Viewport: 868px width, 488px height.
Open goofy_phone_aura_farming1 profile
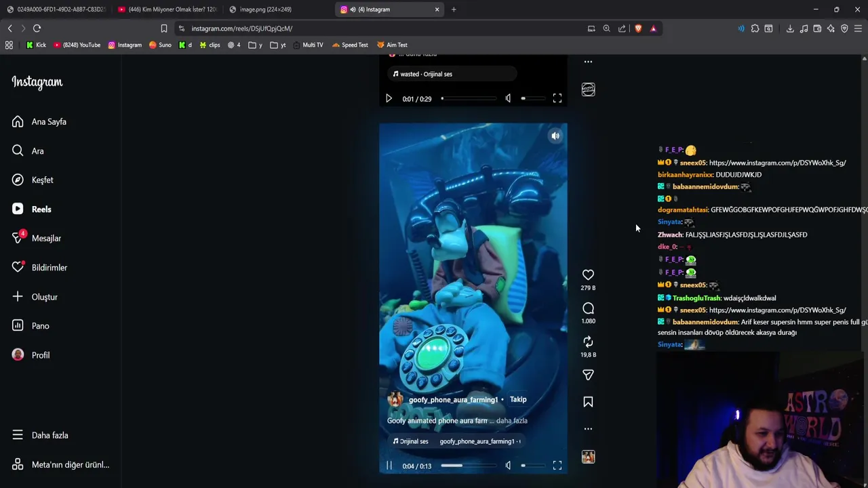(453, 400)
